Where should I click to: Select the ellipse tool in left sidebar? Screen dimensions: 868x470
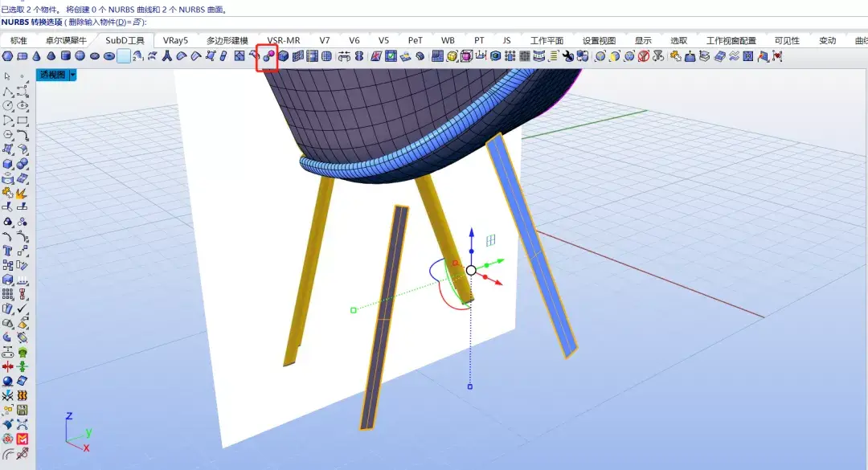[23, 105]
